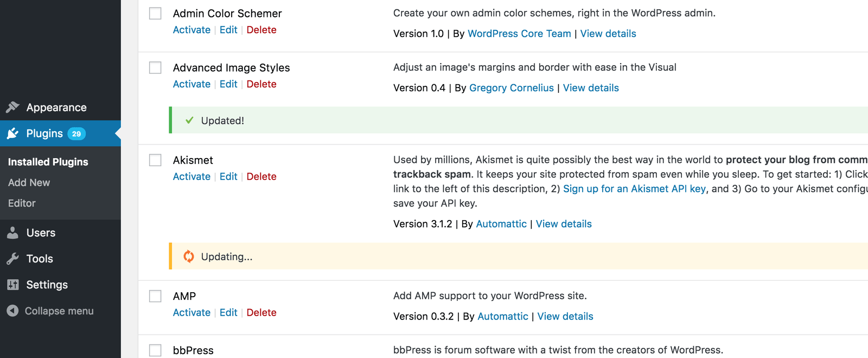Screen dimensions: 868x358
Task: Click the Akismet plugin name
Action: click(x=193, y=160)
